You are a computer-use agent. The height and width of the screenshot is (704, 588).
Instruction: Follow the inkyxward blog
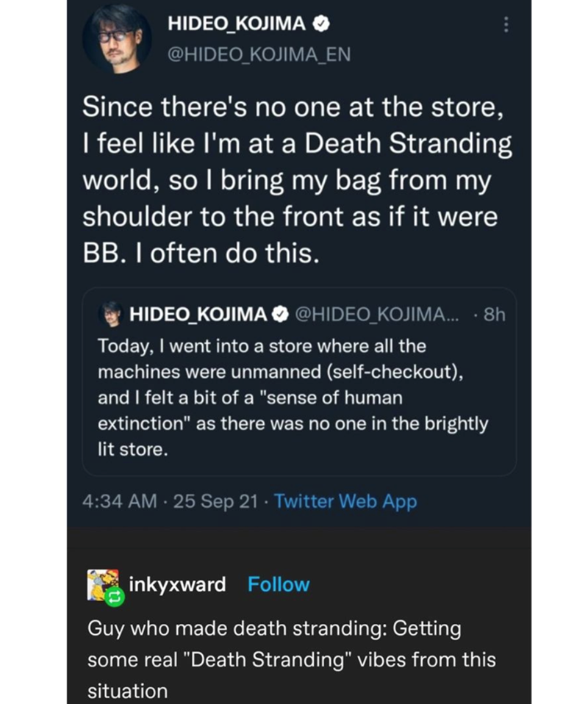pyautogui.click(x=279, y=584)
